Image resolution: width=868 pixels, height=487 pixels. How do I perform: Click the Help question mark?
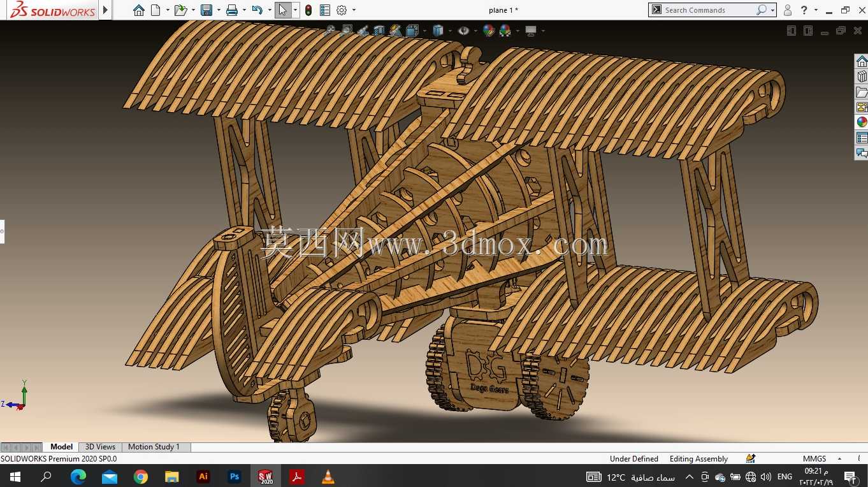(805, 10)
